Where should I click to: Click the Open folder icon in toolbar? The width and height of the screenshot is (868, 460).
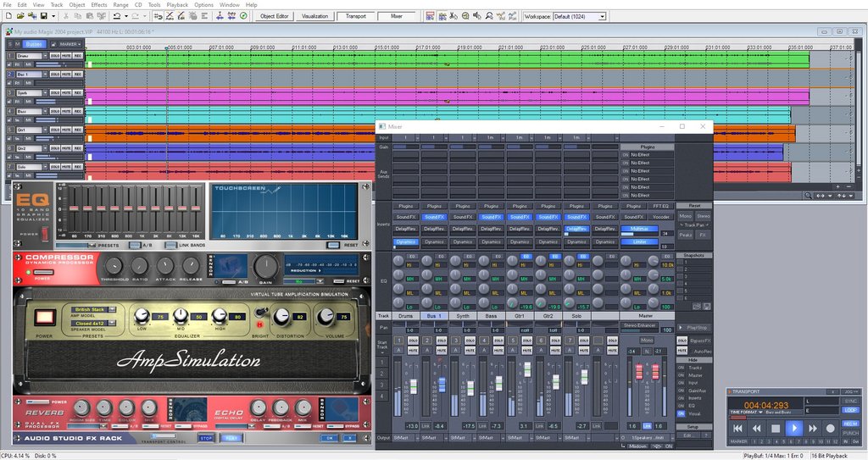(20, 16)
